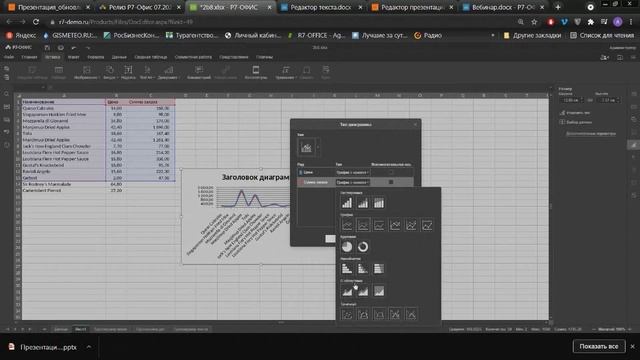Expand options for the Презентаци...pptx download

coord(89,347)
